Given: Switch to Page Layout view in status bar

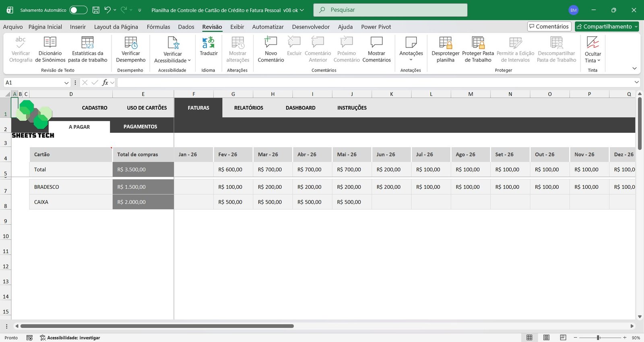Looking at the screenshot, I should click(546, 338).
